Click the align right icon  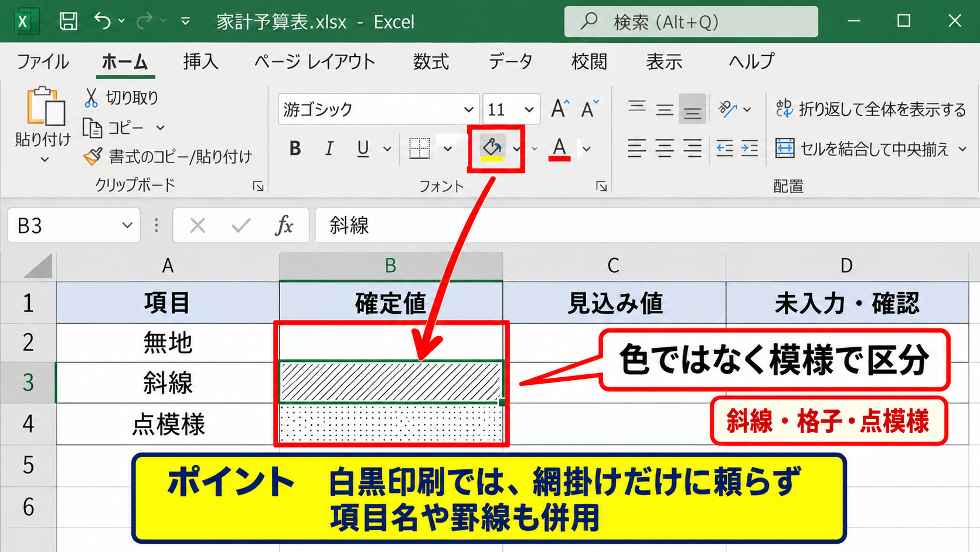coord(692,148)
